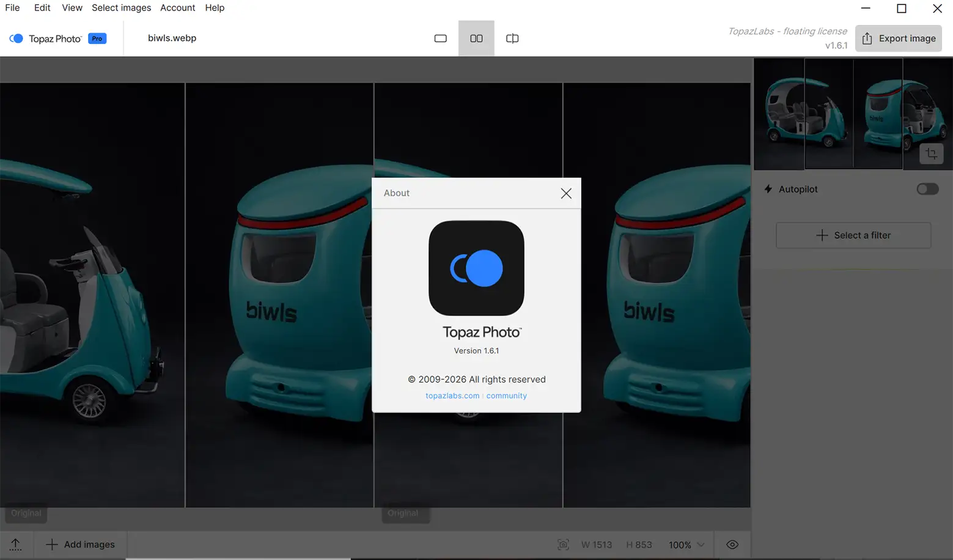Click the biwls.webp file name

point(172,38)
